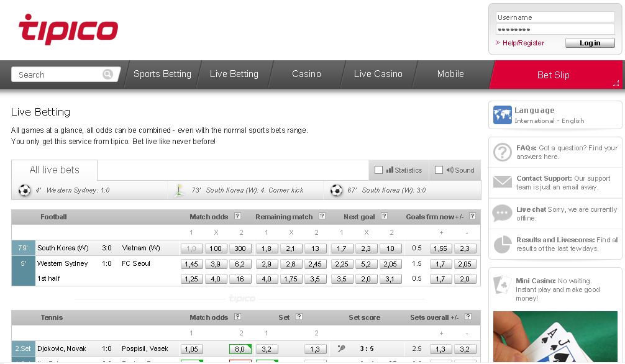The image size is (625, 364).
Task: Click the Search text field
Action: click(x=60, y=75)
